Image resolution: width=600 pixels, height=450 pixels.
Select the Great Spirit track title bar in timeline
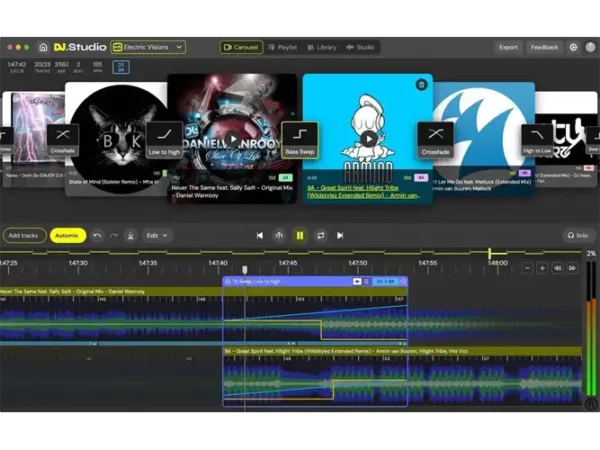(x=402, y=351)
